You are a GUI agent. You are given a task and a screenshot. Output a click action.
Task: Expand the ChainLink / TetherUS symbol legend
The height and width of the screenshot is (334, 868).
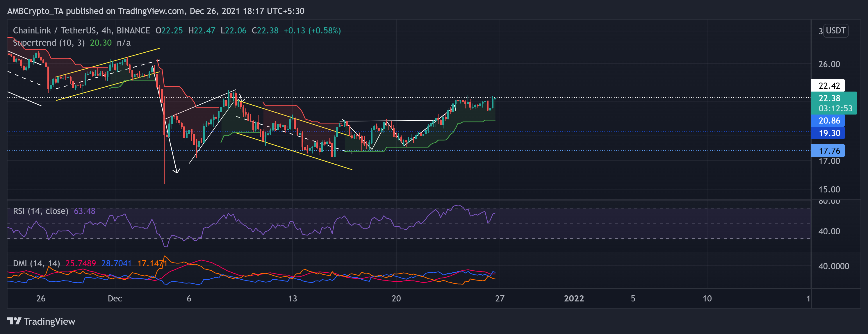coord(54,30)
